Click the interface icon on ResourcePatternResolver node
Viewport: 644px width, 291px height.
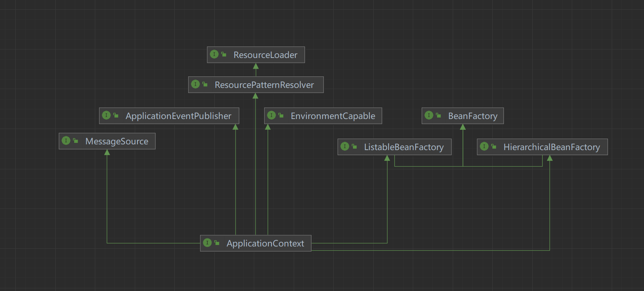(x=195, y=84)
